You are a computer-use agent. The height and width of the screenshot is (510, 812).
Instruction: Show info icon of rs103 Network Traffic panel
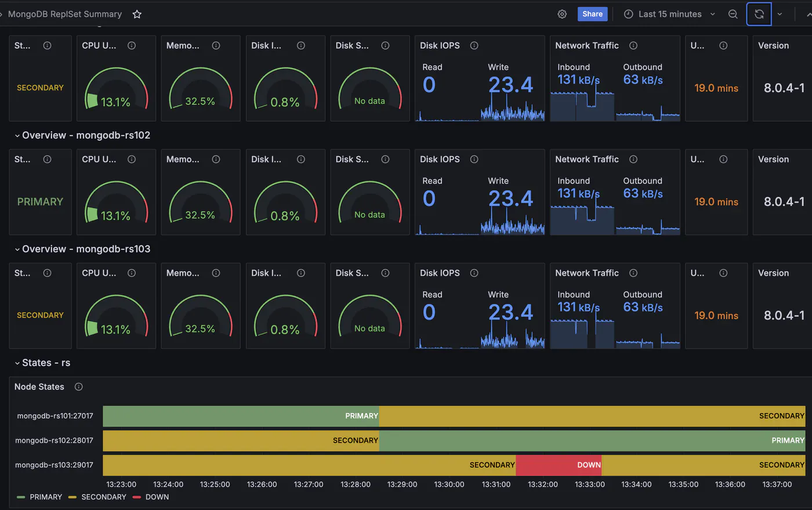tap(633, 273)
